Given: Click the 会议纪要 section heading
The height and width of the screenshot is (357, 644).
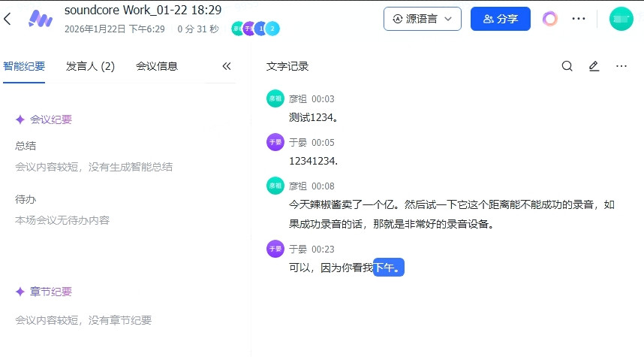Looking at the screenshot, I should coord(50,120).
